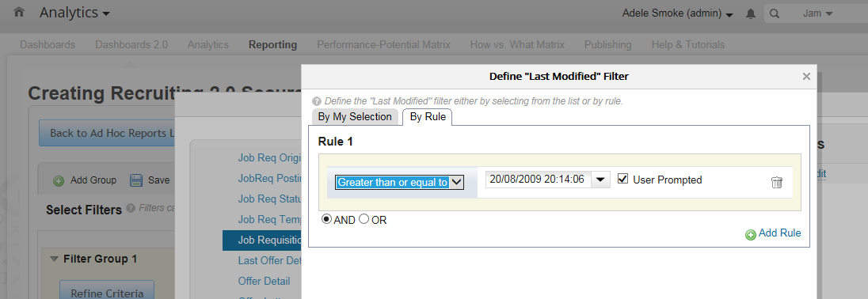The height and width of the screenshot is (299, 868).
Task: Open the date picker dropdown arrow
Action: pos(600,180)
